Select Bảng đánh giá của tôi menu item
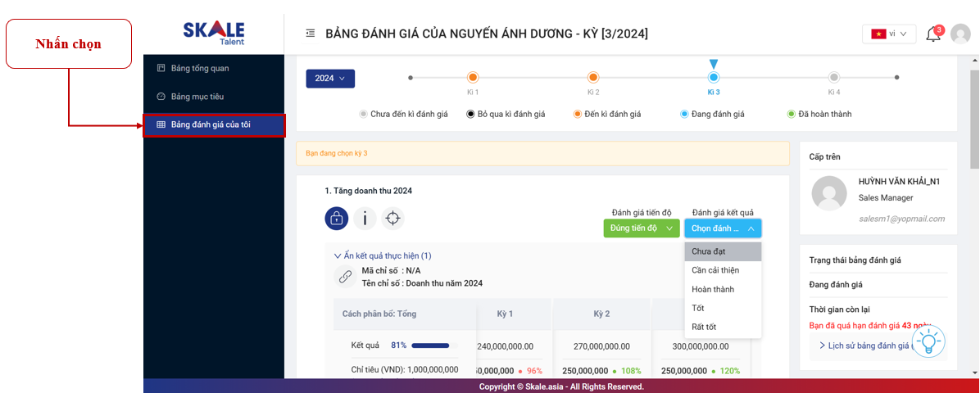 (x=213, y=124)
